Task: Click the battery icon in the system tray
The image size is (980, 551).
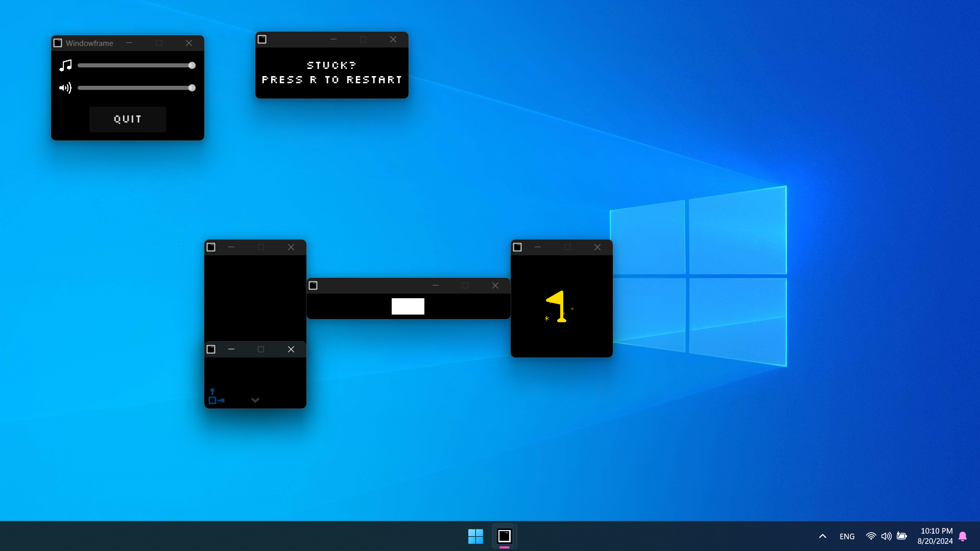Action: pos(902,536)
